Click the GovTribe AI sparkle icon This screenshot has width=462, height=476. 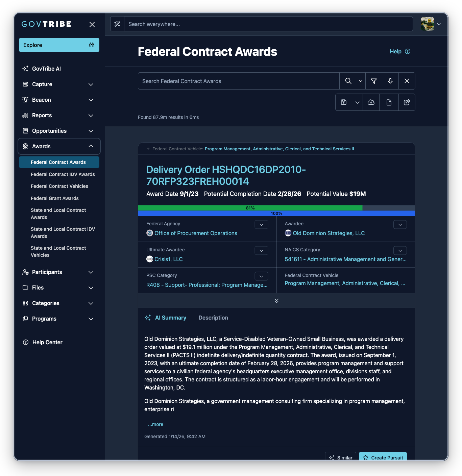coord(25,69)
